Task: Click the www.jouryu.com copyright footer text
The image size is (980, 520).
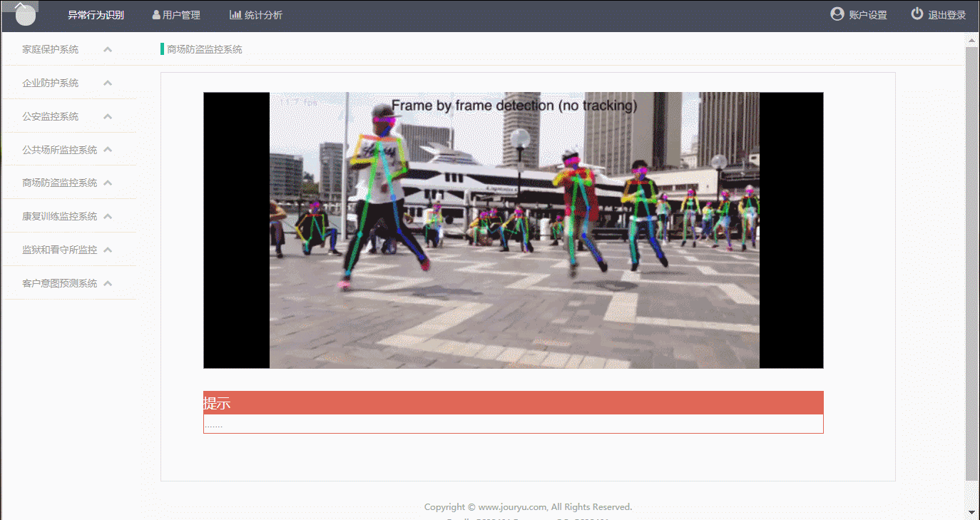Action: (529, 507)
